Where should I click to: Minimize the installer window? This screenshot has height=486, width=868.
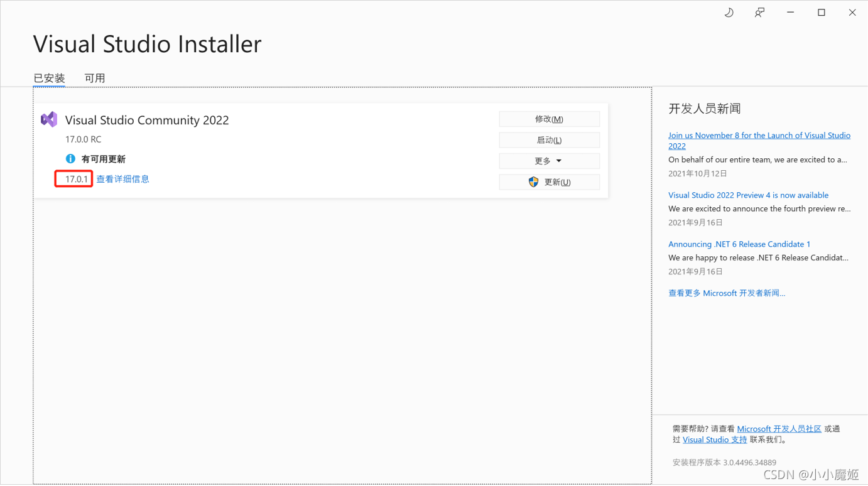[x=790, y=13]
